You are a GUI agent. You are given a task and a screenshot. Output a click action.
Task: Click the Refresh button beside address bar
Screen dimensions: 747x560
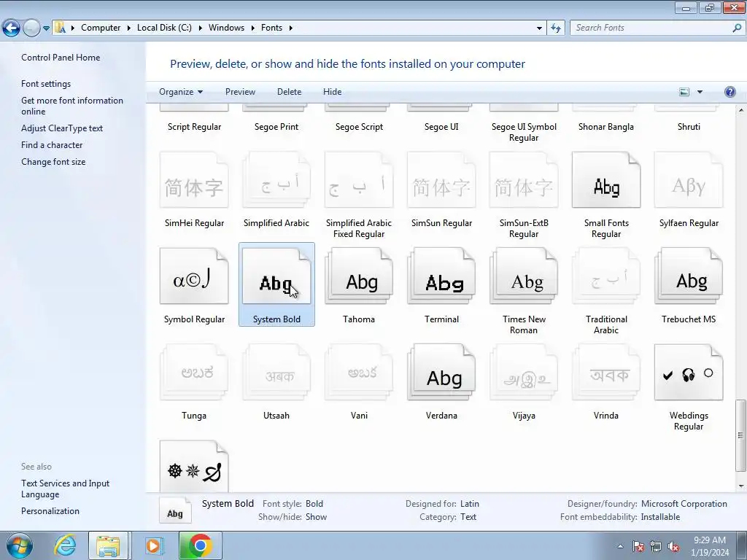pyautogui.click(x=555, y=28)
